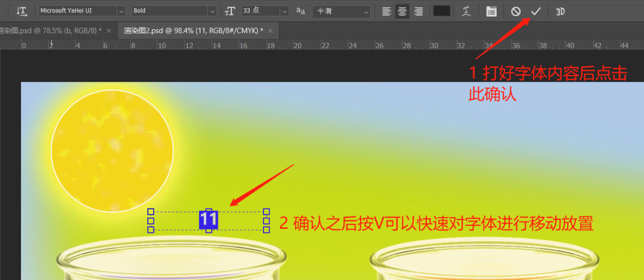Align text left

386,11
